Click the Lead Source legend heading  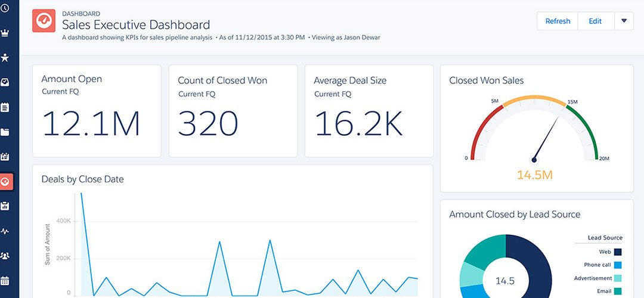pyautogui.click(x=605, y=237)
